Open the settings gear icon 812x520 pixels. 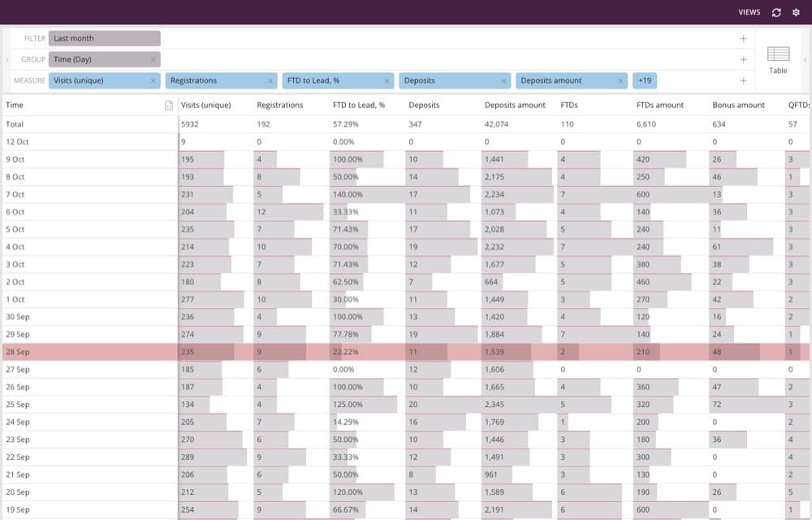click(796, 12)
